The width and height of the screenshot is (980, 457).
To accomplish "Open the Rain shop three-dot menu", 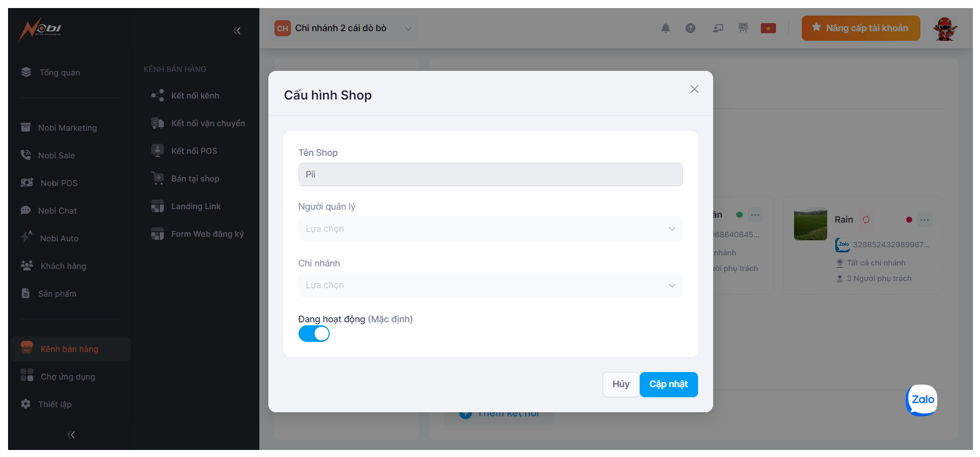I will click(x=924, y=220).
